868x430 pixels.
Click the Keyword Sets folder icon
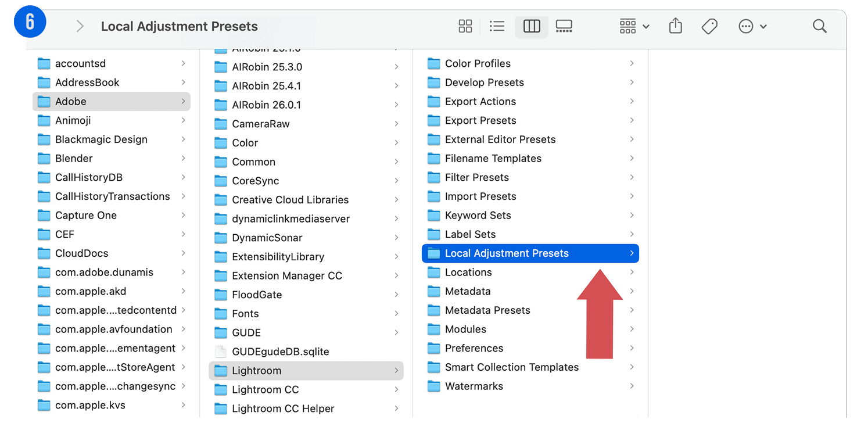click(x=433, y=216)
